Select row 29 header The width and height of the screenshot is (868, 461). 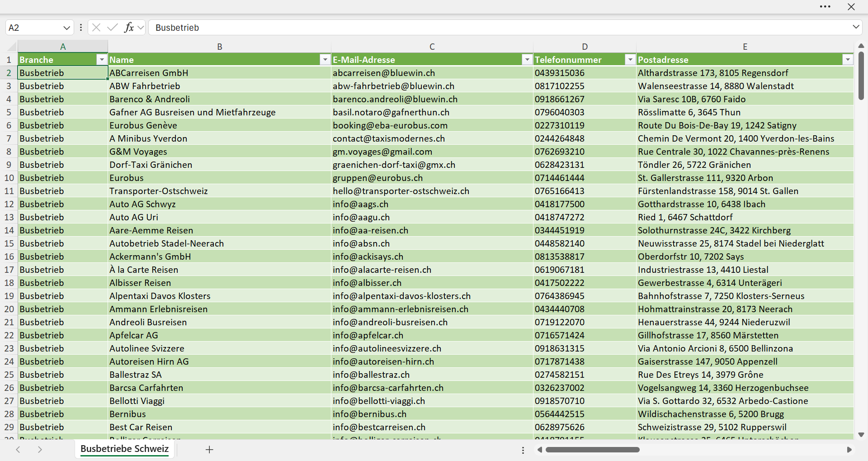click(9, 427)
